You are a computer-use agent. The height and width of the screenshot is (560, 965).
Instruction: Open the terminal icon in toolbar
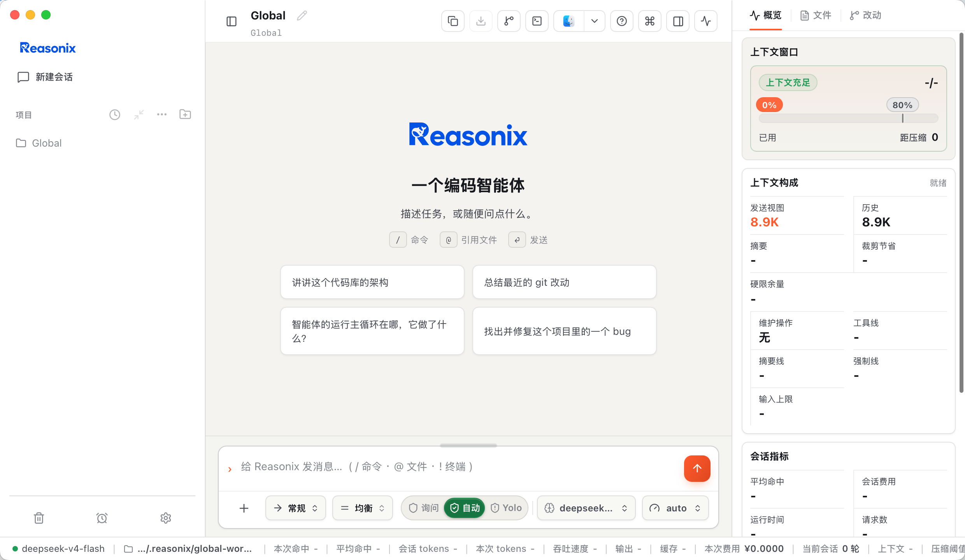(537, 21)
